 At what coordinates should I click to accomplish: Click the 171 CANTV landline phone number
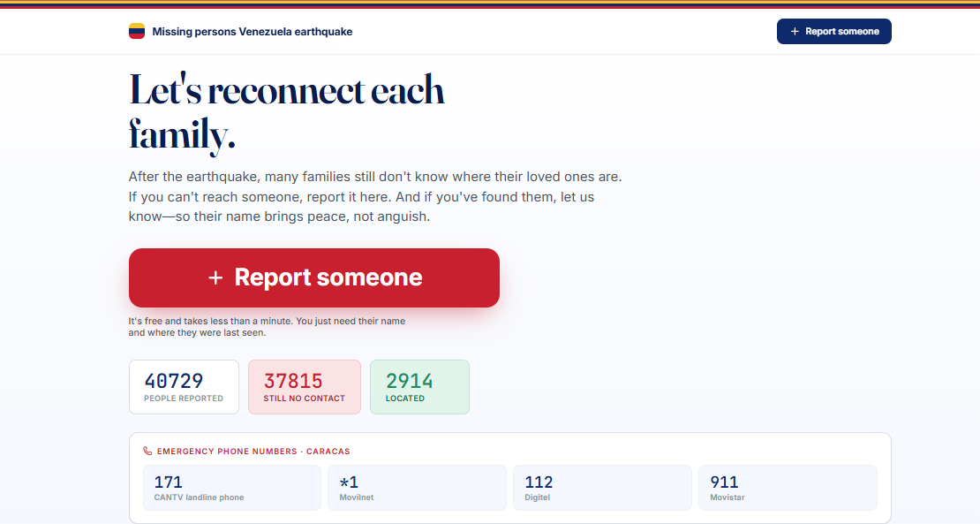[232, 488]
